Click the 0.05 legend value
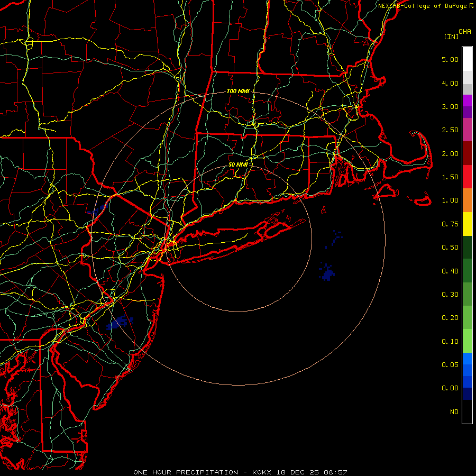476x476 pixels. coord(450,365)
